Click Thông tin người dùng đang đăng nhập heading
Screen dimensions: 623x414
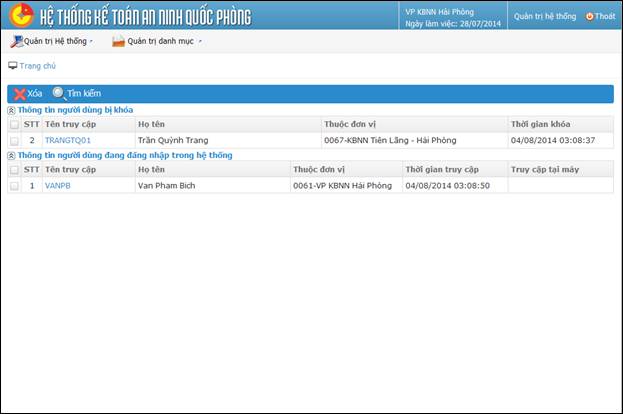click(125, 155)
